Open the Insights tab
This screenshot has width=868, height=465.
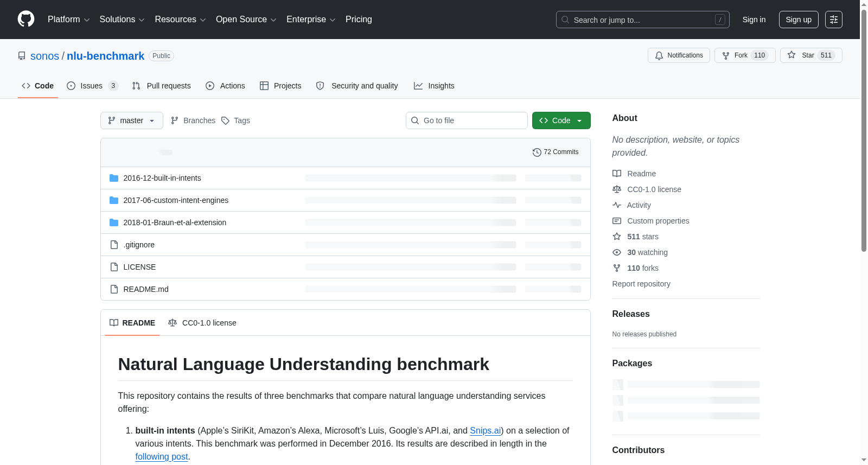434,86
